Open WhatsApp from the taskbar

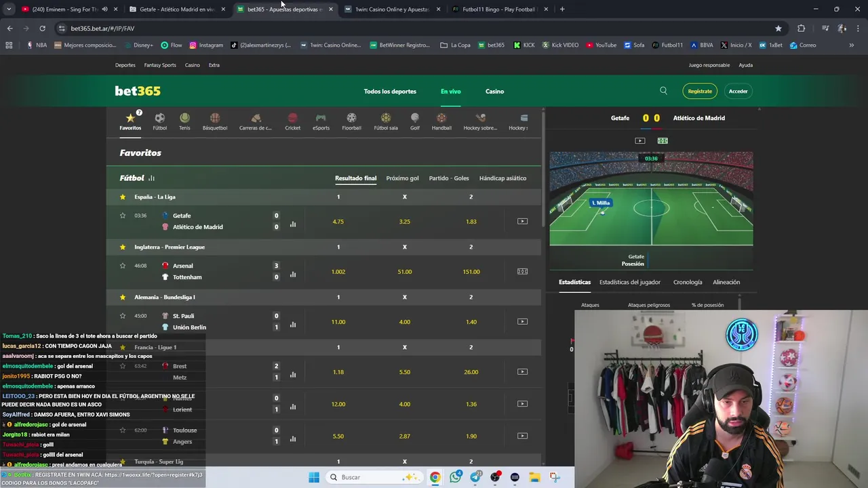pos(455,477)
